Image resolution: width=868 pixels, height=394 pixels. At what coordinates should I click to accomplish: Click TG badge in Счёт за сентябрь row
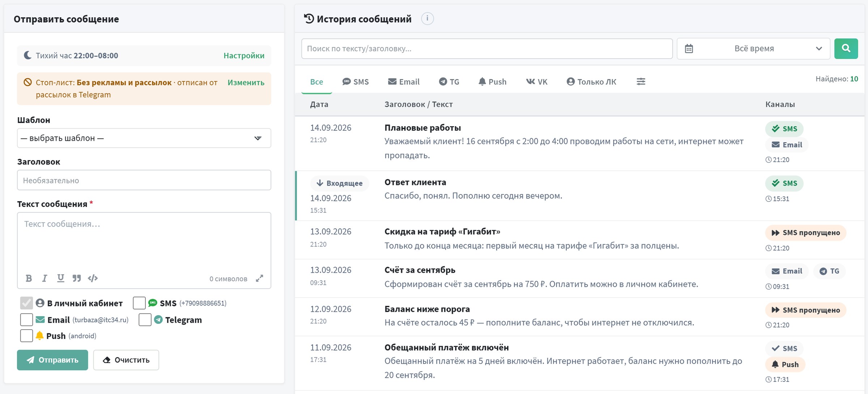[x=829, y=271]
